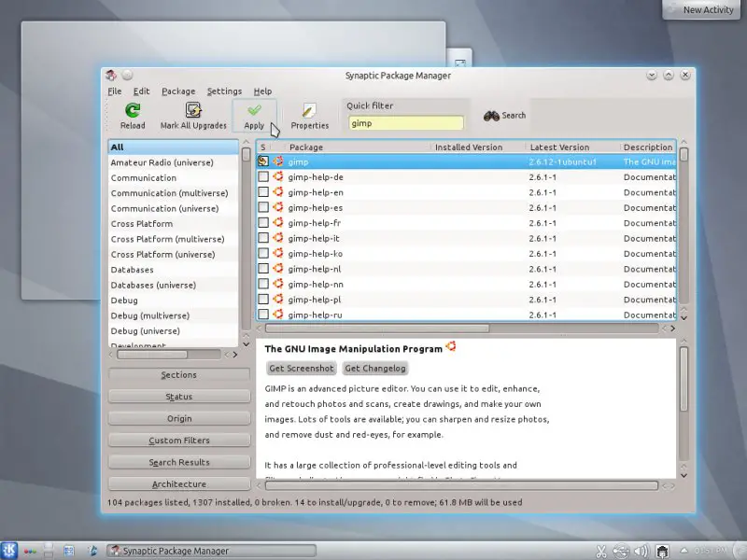Open the Settings menu
The image size is (747, 560).
[224, 91]
